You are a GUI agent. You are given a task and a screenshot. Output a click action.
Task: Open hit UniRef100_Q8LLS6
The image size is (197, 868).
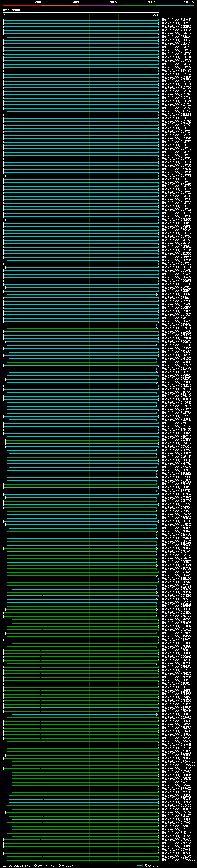177,40
